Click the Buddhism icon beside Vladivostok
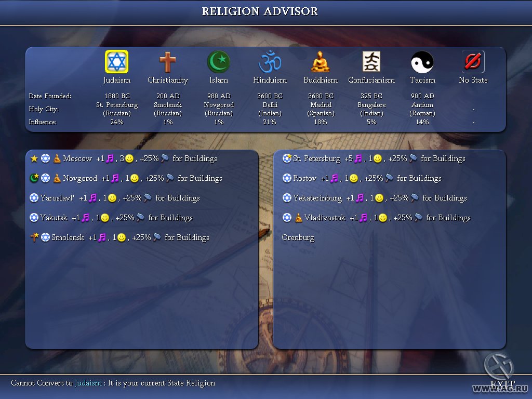The image size is (532, 399). [298, 218]
